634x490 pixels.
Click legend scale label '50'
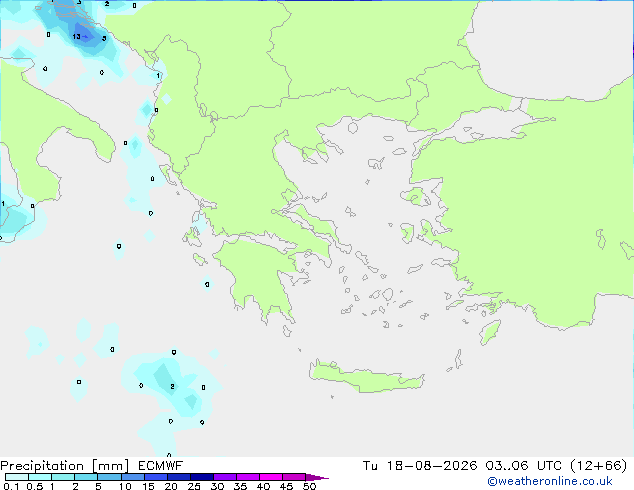click(x=309, y=486)
